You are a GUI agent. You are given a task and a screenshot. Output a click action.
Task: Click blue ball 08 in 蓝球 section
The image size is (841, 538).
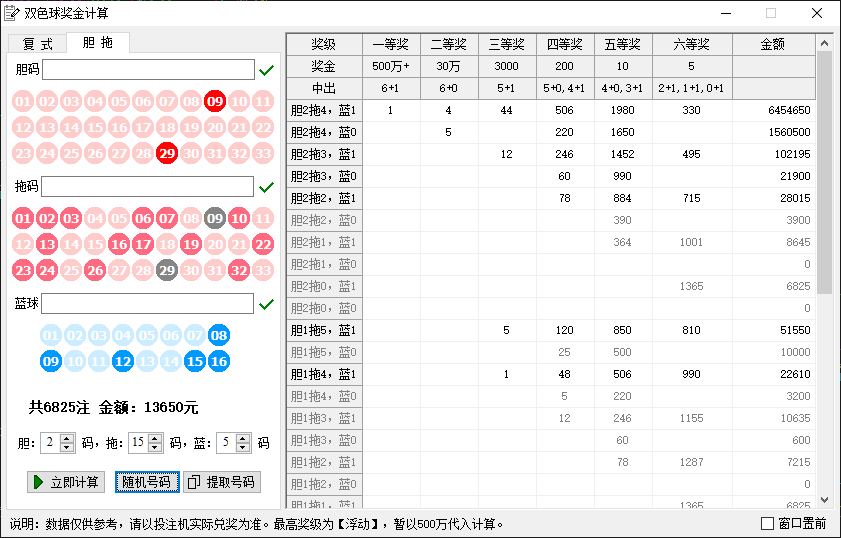click(219, 335)
